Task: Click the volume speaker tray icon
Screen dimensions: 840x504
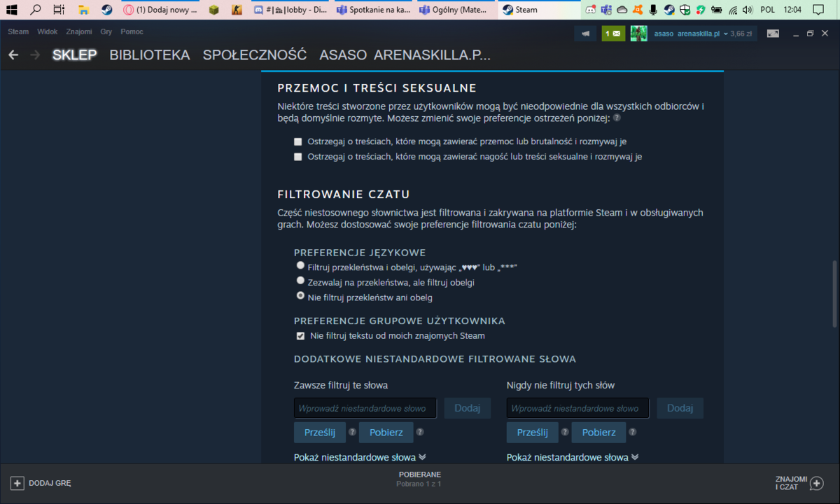Action: click(x=747, y=10)
